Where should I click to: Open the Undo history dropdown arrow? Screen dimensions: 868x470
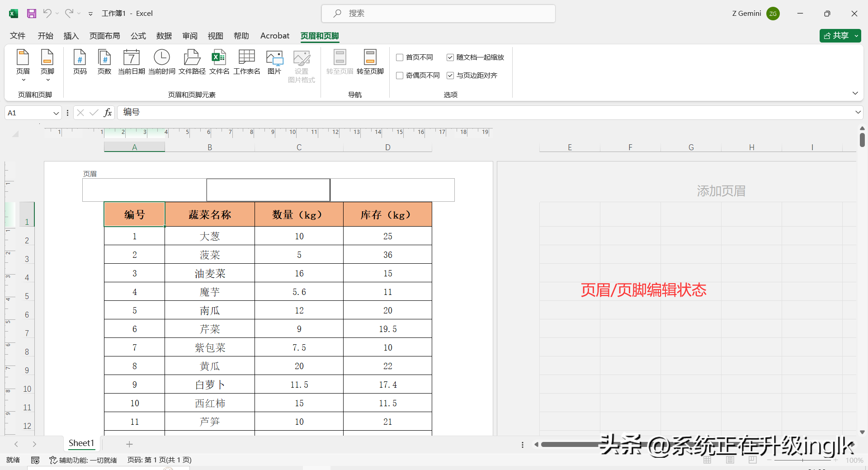click(57, 14)
